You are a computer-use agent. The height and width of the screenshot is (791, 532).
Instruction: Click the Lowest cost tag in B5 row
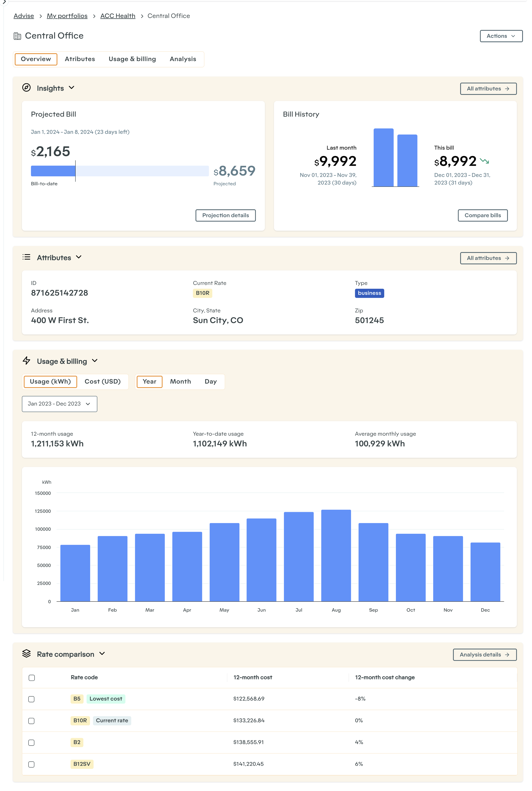pyautogui.click(x=106, y=699)
